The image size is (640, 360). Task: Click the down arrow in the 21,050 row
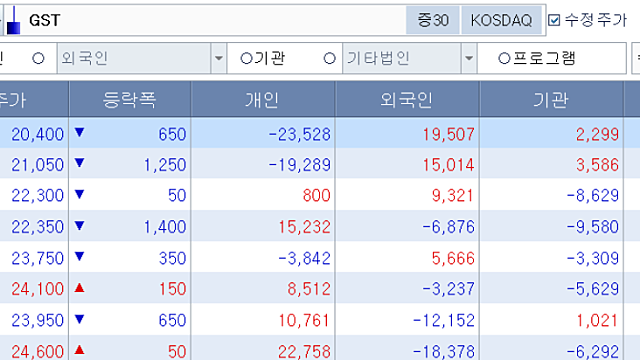80,163
